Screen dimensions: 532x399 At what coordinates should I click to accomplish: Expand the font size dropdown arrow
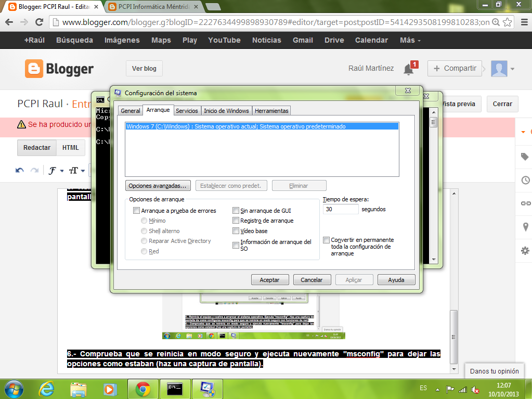(x=83, y=171)
